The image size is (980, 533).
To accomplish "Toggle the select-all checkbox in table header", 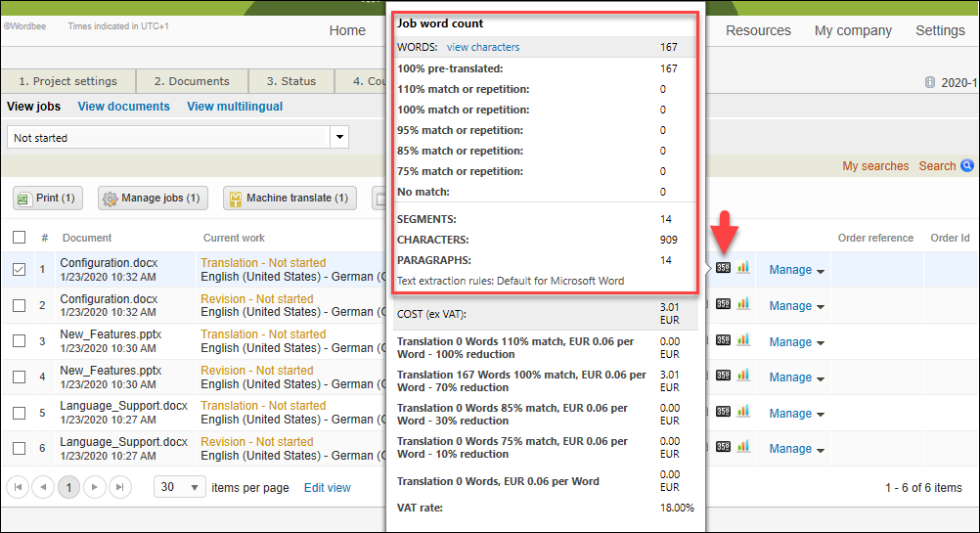I will (x=20, y=238).
